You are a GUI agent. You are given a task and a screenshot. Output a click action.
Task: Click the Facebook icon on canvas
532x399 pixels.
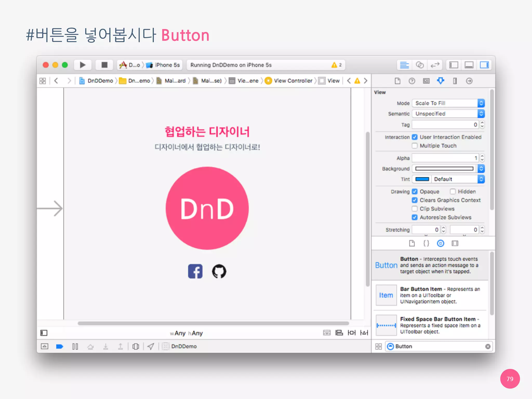[195, 271]
